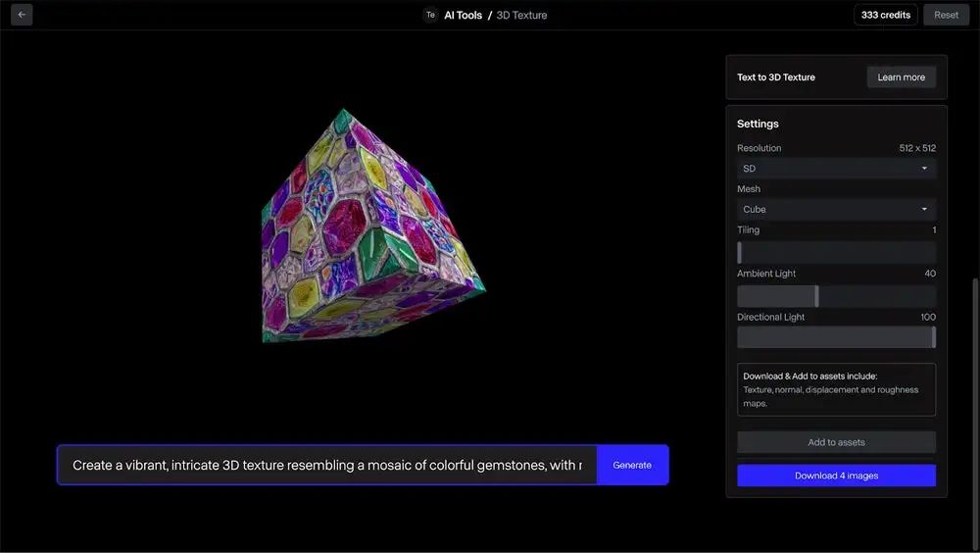
Task: Click the 'Text to 3D Texture' title
Action: click(x=776, y=77)
